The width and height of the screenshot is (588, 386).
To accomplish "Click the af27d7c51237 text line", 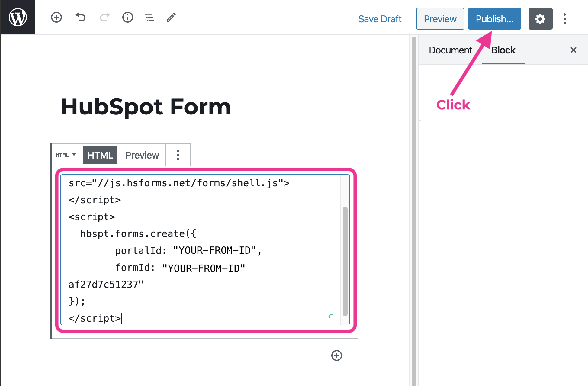I will tap(106, 285).
